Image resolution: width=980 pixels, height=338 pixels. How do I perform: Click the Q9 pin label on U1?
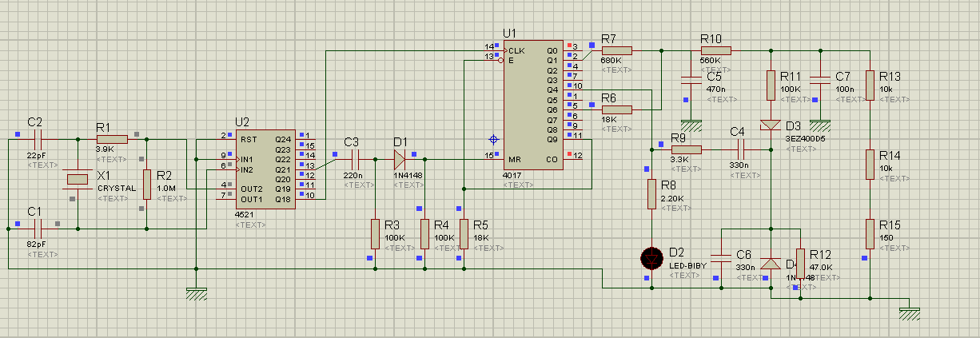click(x=552, y=139)
